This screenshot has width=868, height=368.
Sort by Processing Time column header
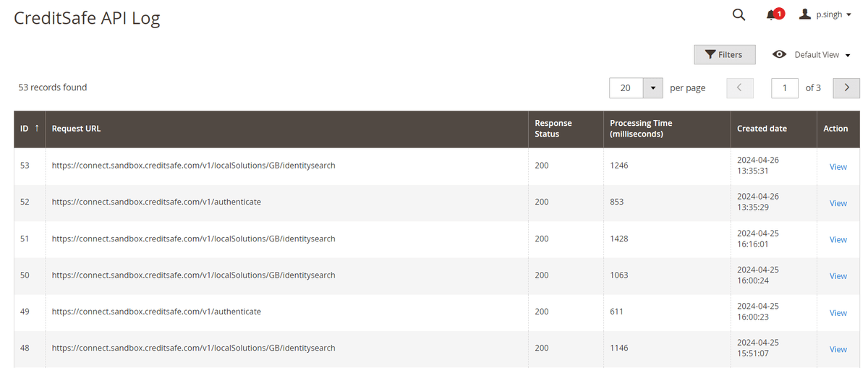coord(640,129)
